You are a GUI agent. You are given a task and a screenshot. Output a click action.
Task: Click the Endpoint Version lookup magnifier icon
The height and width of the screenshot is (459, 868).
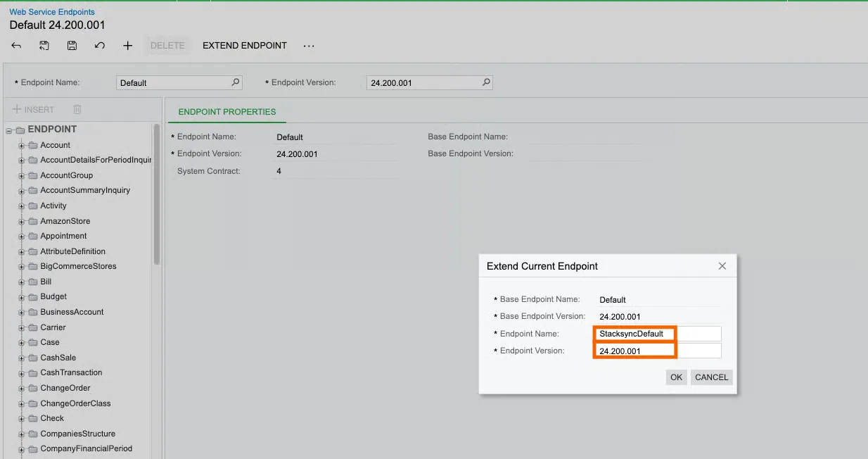tap(486, 82)
